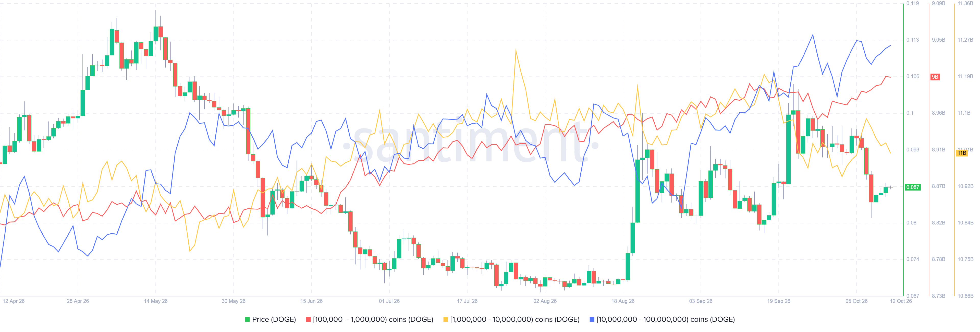The width and height of the screenshot is (980, 332).
Task: Click the 12 Apr 26 date label
Action: click(14, 301)
